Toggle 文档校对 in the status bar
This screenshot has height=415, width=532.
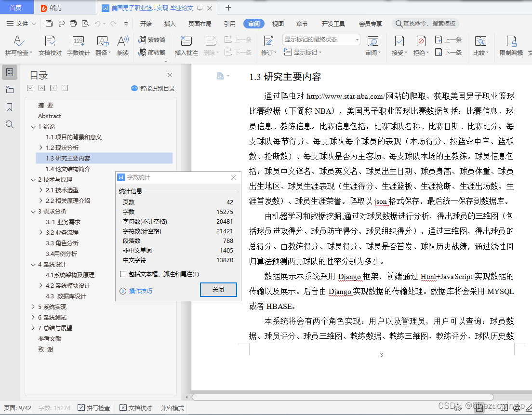point(136,408)
